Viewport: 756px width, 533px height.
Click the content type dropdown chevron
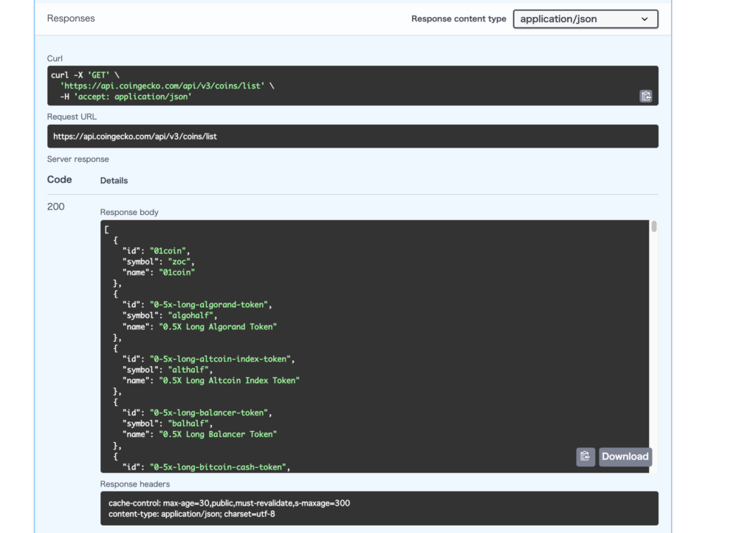click(645, 18)
